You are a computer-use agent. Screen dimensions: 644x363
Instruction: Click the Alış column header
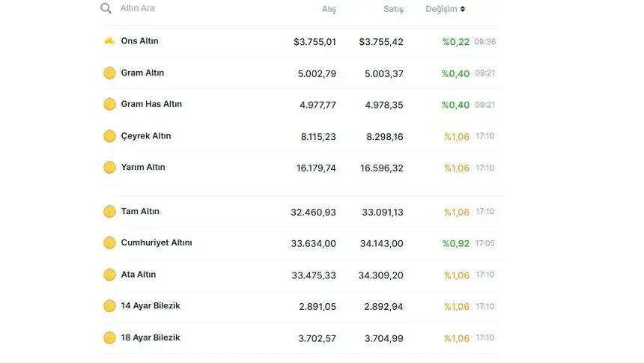tap(329, 10)
